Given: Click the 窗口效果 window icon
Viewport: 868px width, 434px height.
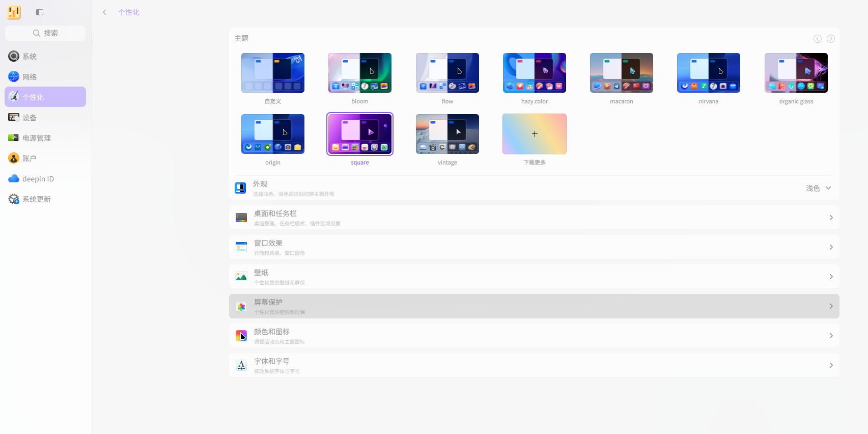Looking at the screenshot, I should pyautogui.click(x=241, y=247).
